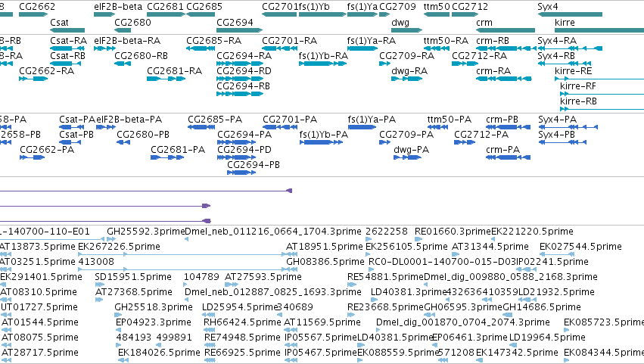This screenshot has width=644, height=364.
Task: Select the fs(1)Yb-RA transcript
Action: point(322,64)
